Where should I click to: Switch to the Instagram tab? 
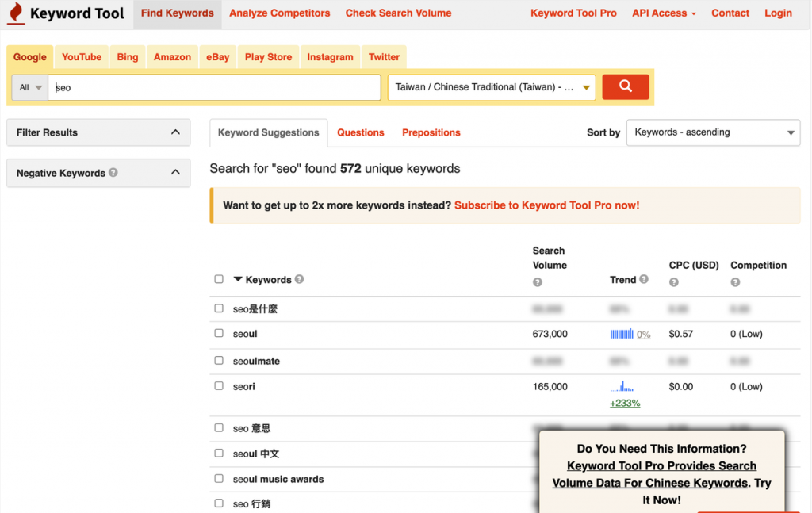point(331,57)
